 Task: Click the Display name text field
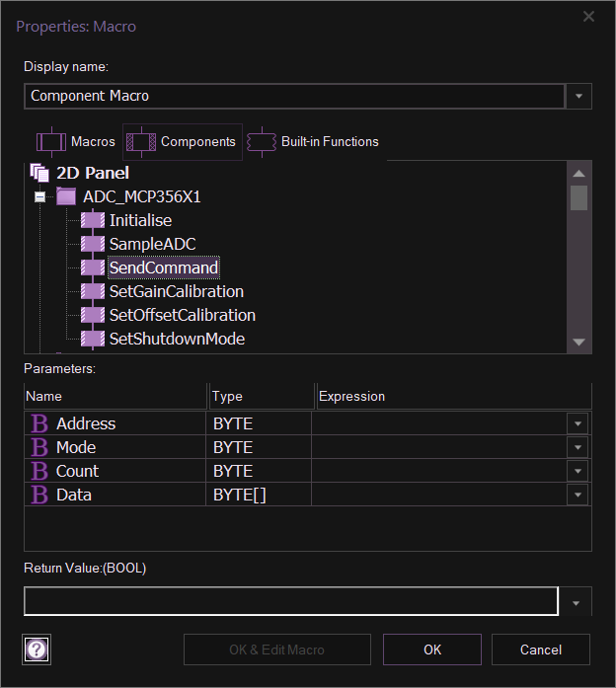tap(294, 96)
